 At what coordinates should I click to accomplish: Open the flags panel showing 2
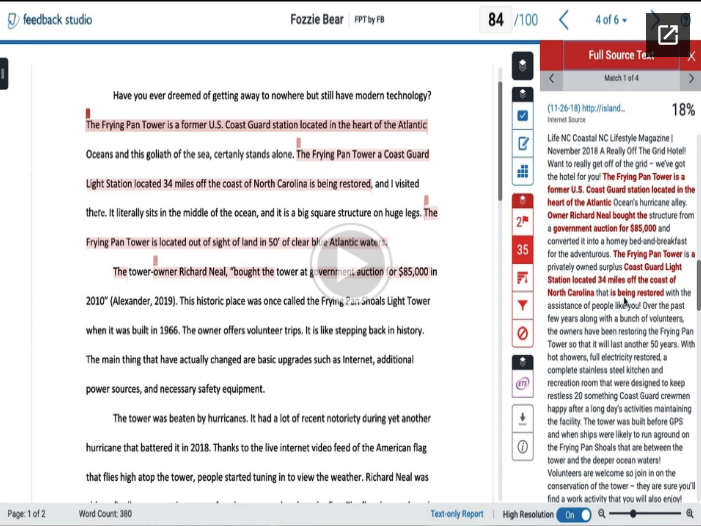[522, 221]
